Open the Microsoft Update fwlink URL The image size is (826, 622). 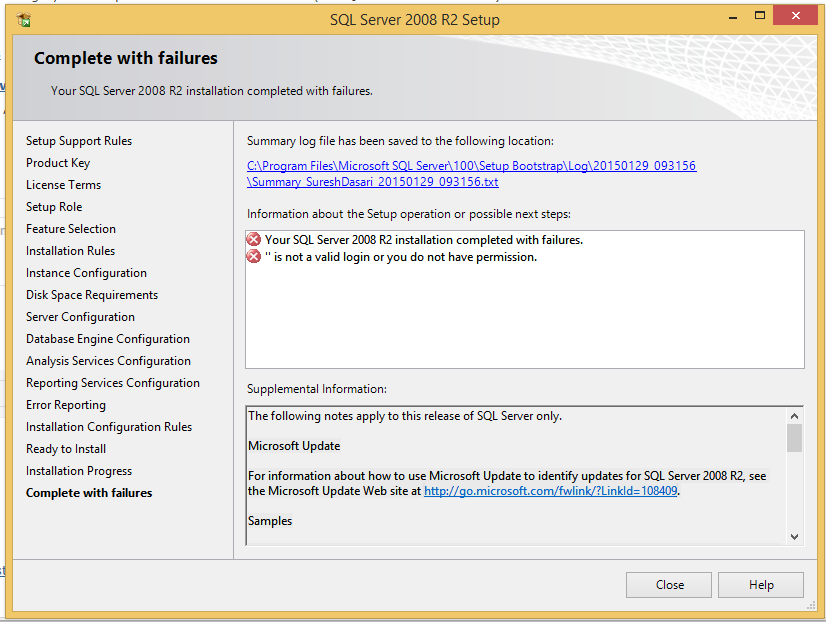[x=550, y=491]
